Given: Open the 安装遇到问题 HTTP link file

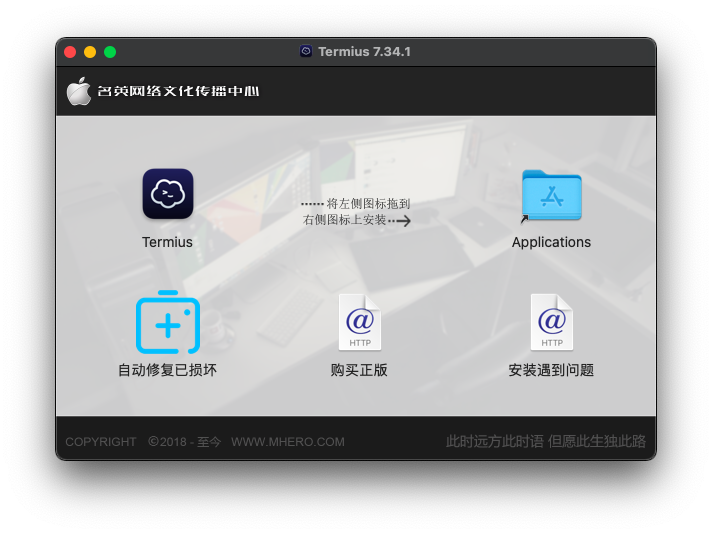Looking at the screenshot, I should tap(551, 322).
